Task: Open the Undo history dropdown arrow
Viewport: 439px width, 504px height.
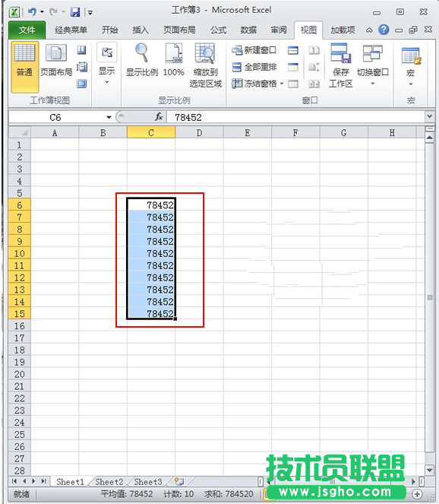Action: click(42, 12)
